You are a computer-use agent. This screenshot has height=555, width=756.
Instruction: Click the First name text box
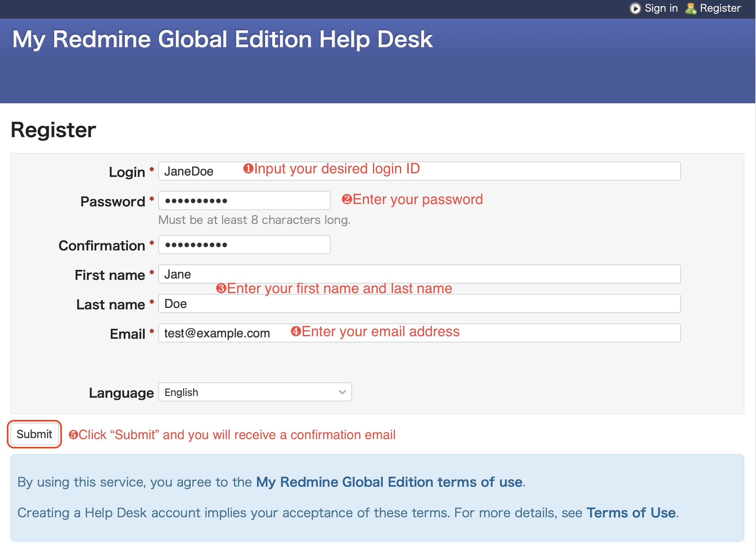click(x=419, y=274)
